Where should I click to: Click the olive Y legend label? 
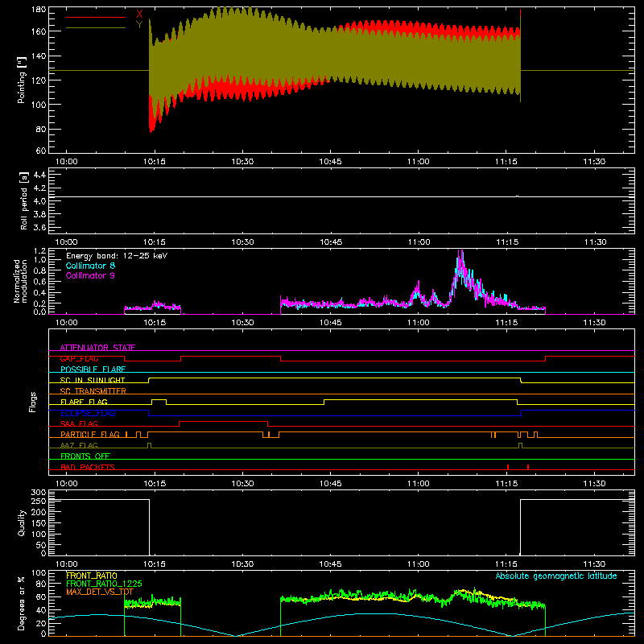point(139,25)
